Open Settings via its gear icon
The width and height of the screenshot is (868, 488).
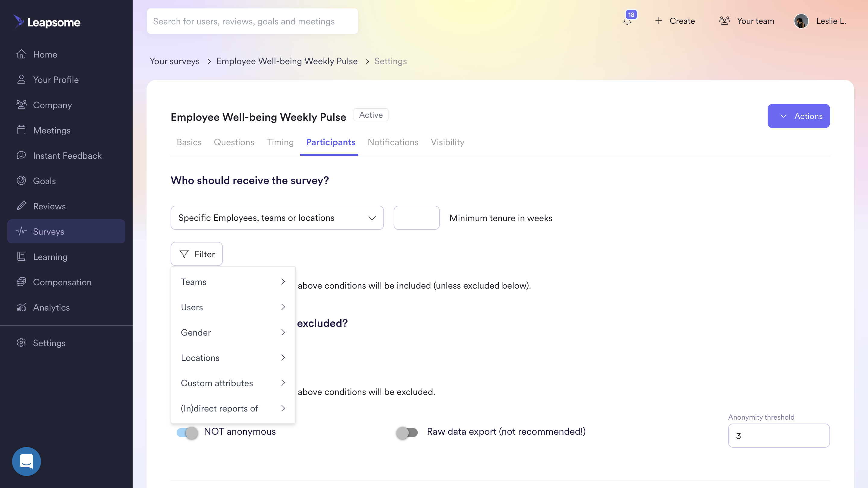pos(21,343)
